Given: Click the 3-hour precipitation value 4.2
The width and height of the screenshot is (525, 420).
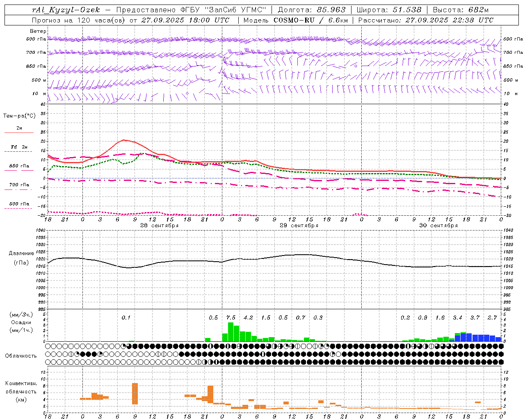Looking at the screenshot, I should click(x=248, y=317).
